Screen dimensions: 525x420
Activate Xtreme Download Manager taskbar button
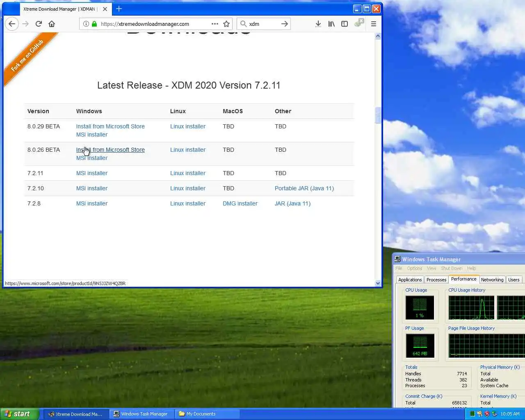[x=76, y=414]
